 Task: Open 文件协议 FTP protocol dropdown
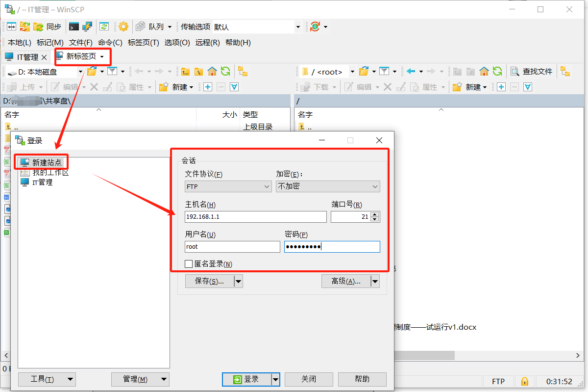click(228, 186)
